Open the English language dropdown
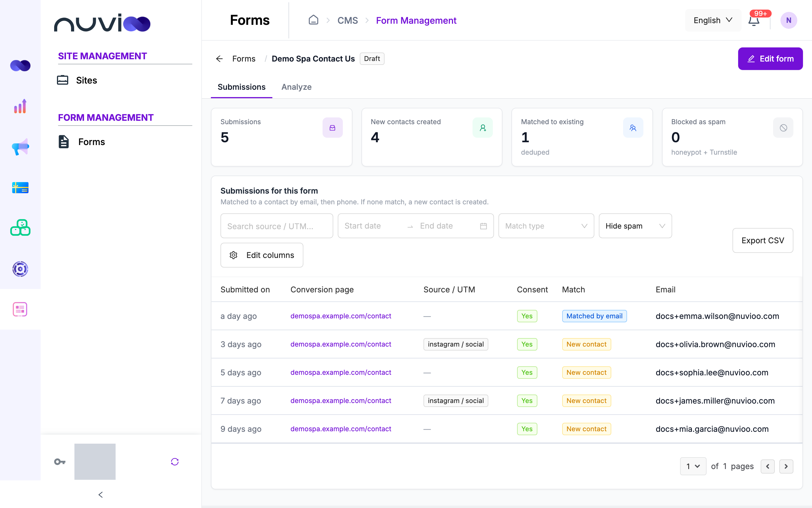 pos(713,21)
